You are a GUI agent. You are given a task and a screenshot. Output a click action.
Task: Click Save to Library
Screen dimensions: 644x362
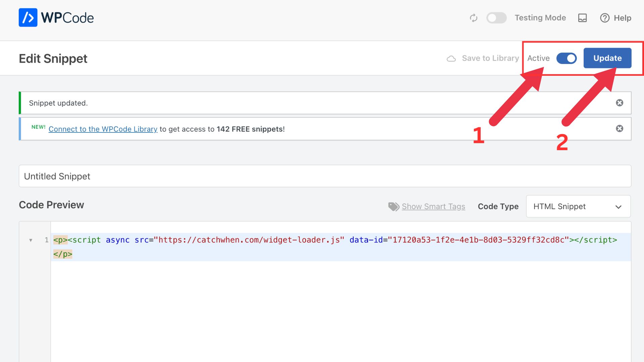click(490, 58)
